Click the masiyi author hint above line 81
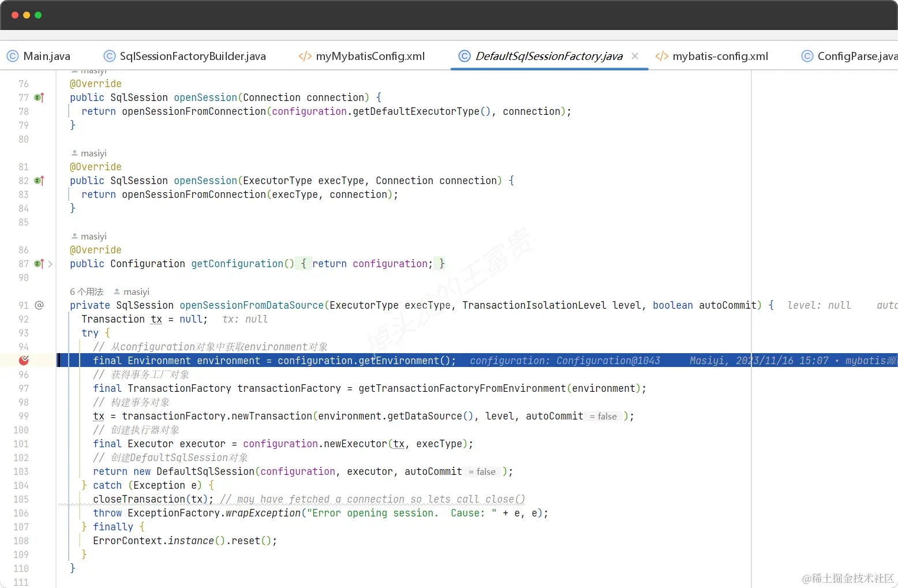898x588 pixels. (x=89, y=153)
